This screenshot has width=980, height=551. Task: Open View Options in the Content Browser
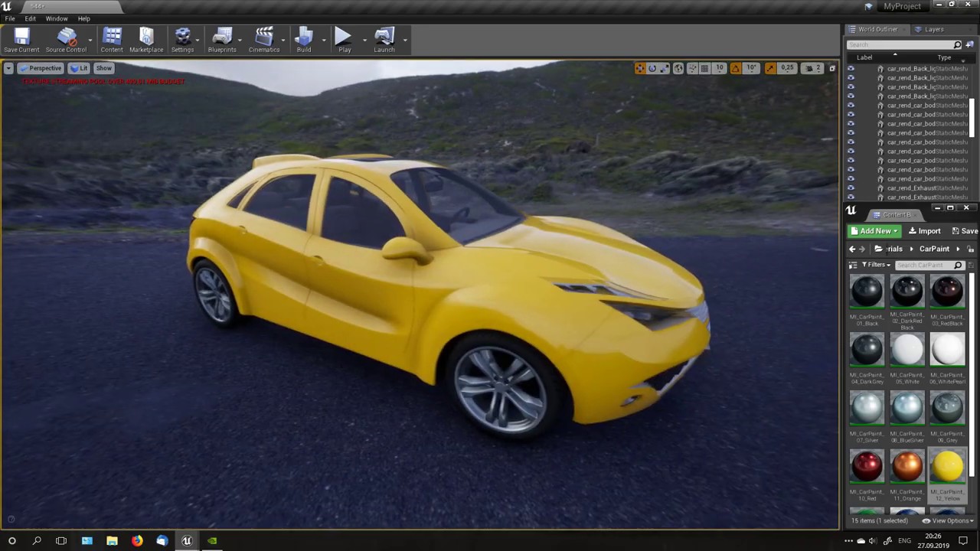click(948, 520)
